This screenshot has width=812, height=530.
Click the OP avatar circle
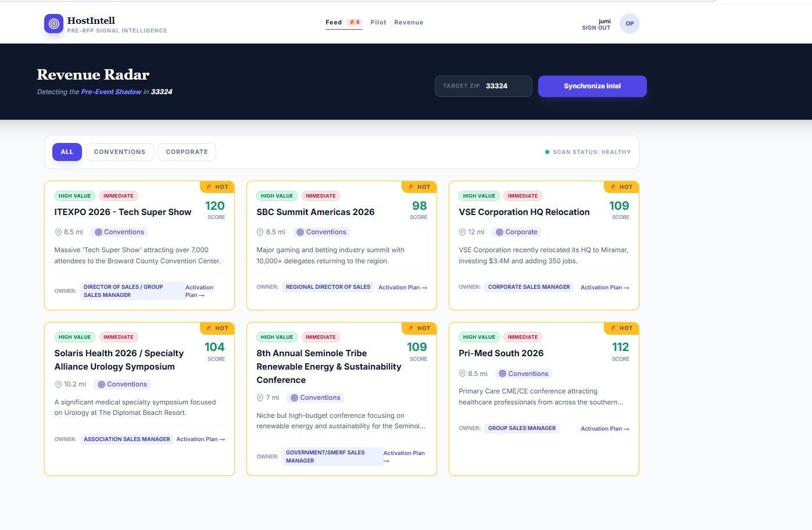pyautogui.click(x=629, y=23)
